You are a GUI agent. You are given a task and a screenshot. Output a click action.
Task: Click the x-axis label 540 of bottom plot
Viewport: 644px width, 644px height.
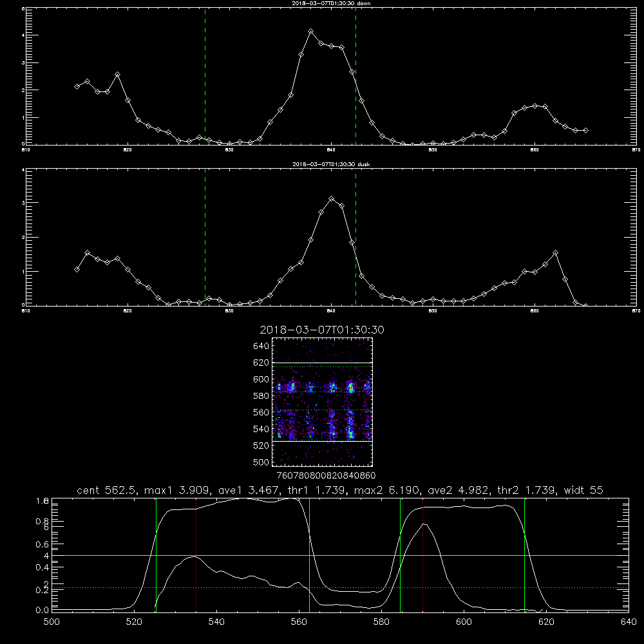(216, 622)
